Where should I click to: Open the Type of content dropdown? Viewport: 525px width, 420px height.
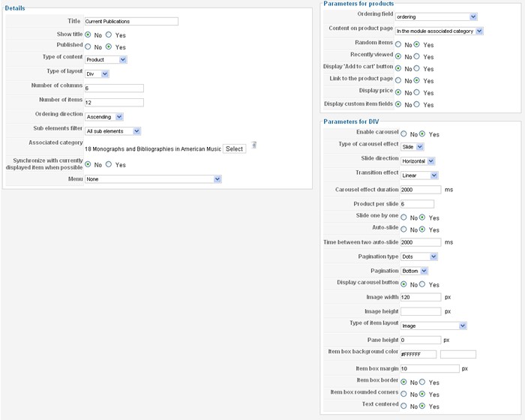pyautogui.click(x=106, y=60)
